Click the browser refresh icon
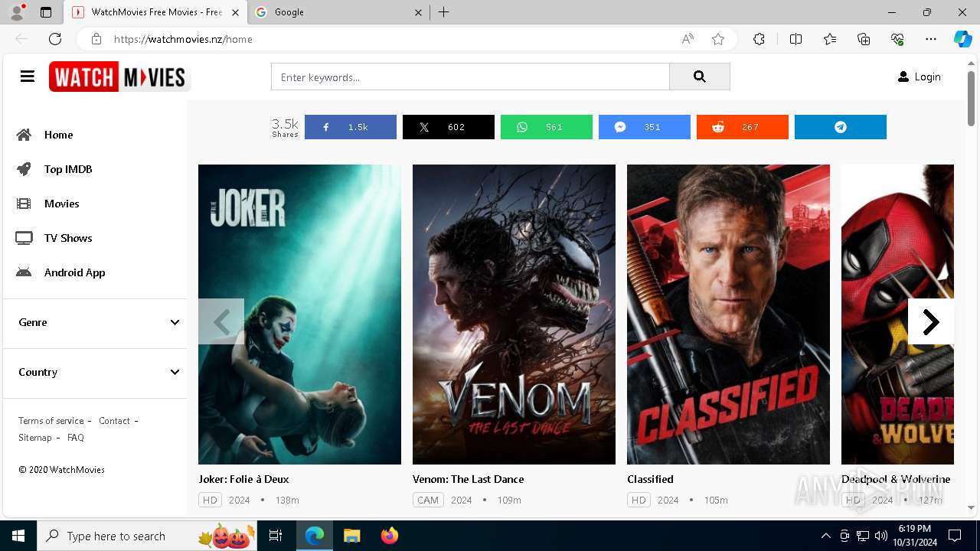980x551 pixels. tap(55, 39)
